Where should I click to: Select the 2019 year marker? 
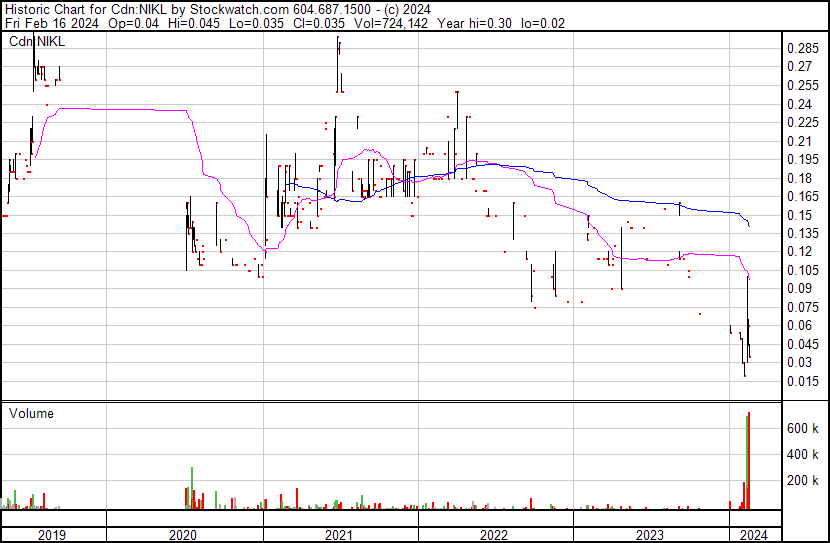[52, 535]
